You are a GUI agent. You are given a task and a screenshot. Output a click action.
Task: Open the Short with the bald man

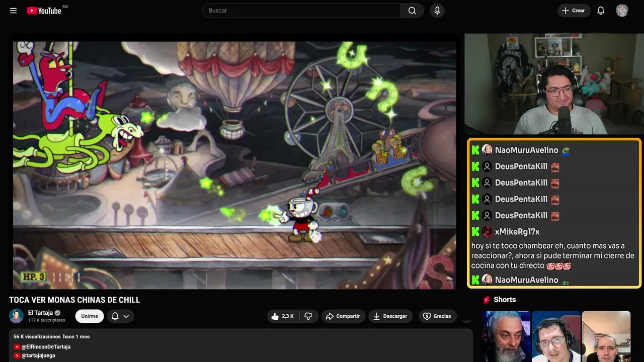tap(606, 336)
